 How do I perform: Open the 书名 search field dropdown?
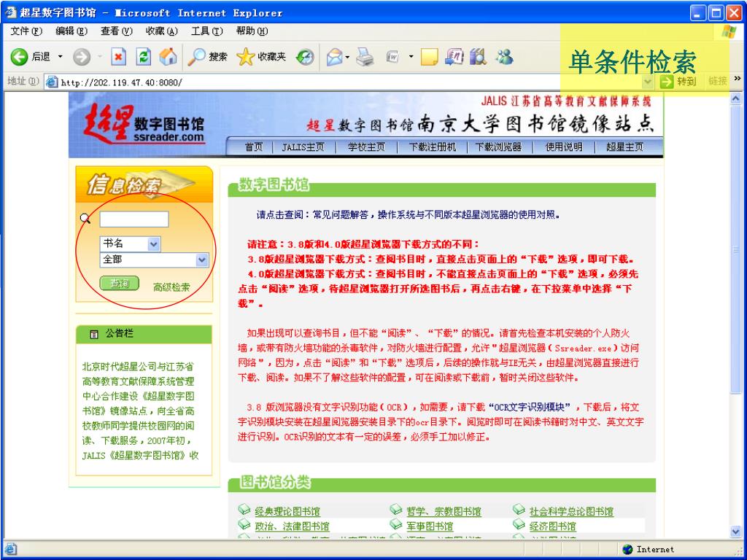(x=153, y=244)
